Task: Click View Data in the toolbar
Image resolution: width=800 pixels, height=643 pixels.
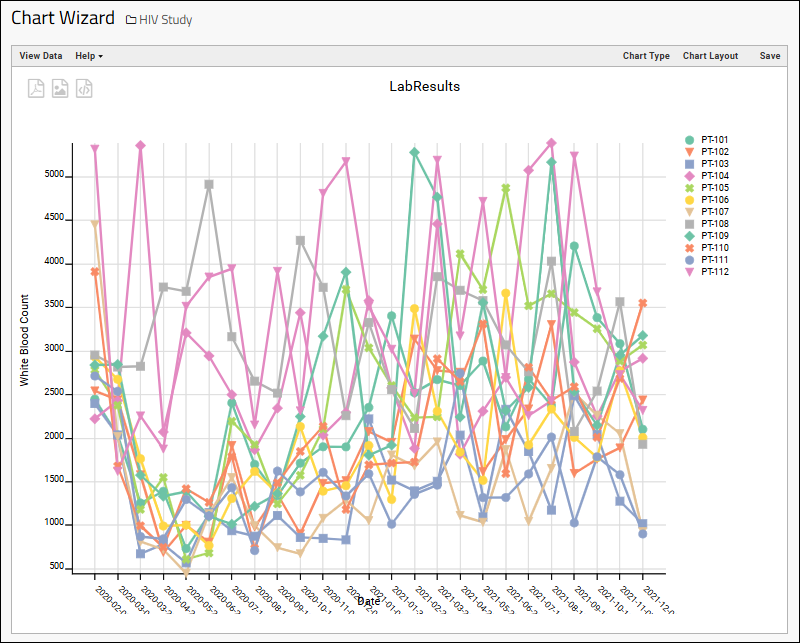Action: 41,56
